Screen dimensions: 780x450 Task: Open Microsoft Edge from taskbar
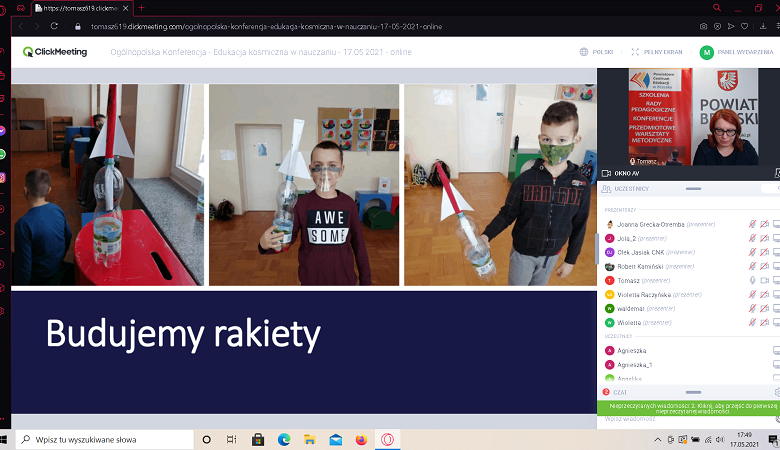click(284, 440)
